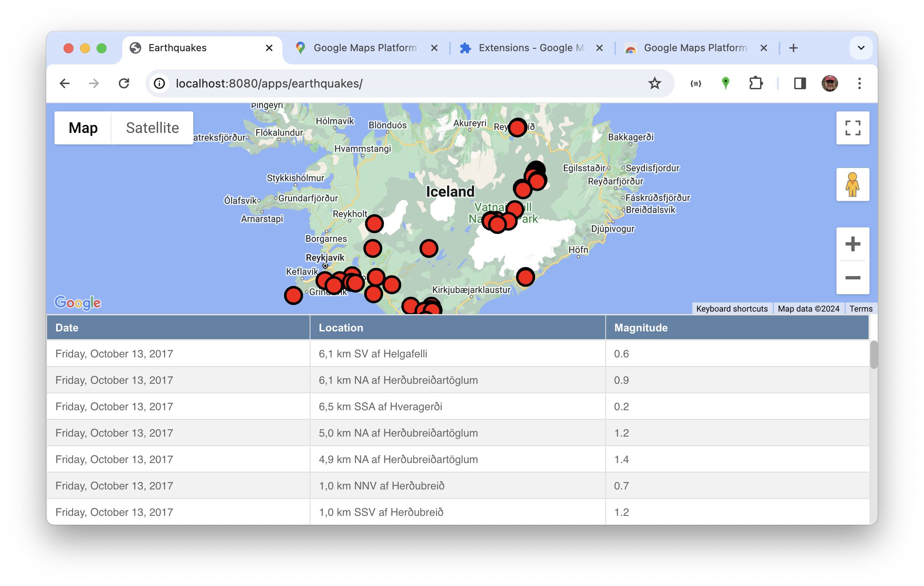
Task: Open the Extensions puzzle icon
Action: (x=756, y=83)
